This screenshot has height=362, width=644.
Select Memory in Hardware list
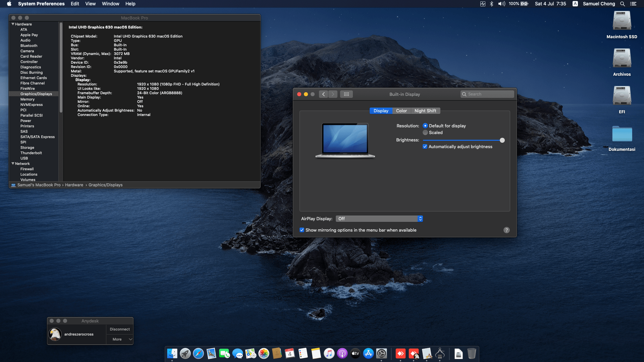click(x=28, y=99)
